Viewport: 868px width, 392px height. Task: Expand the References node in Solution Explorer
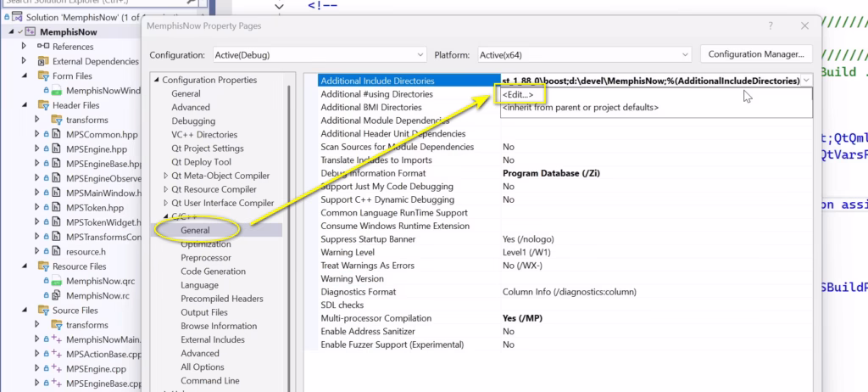[x=24, y=46]
